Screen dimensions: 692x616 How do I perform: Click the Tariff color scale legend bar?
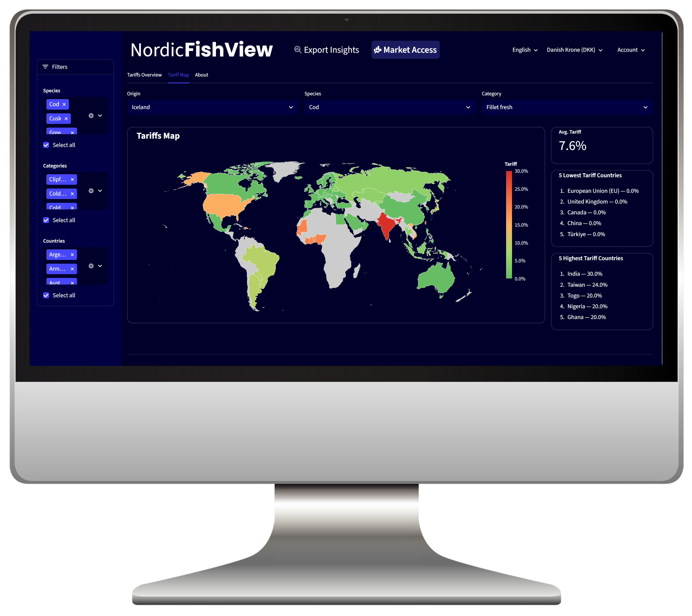509,225
